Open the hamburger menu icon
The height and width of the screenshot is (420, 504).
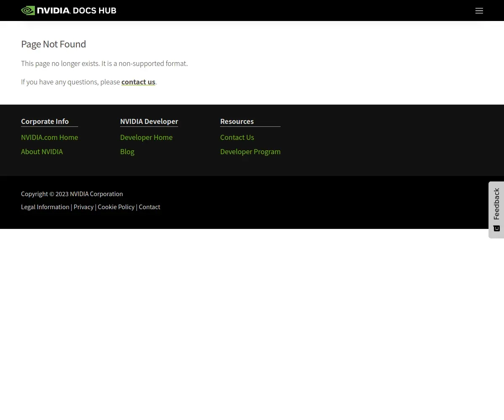(x=479, y=11)
